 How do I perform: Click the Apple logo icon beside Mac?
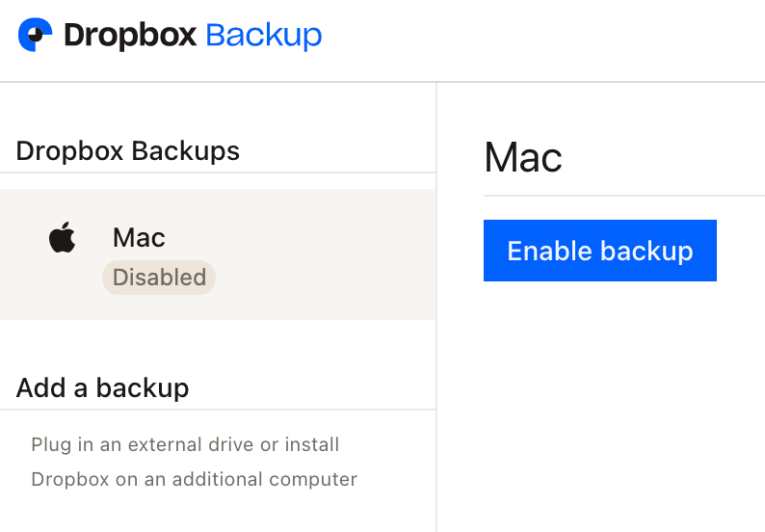tap(63, 237)
